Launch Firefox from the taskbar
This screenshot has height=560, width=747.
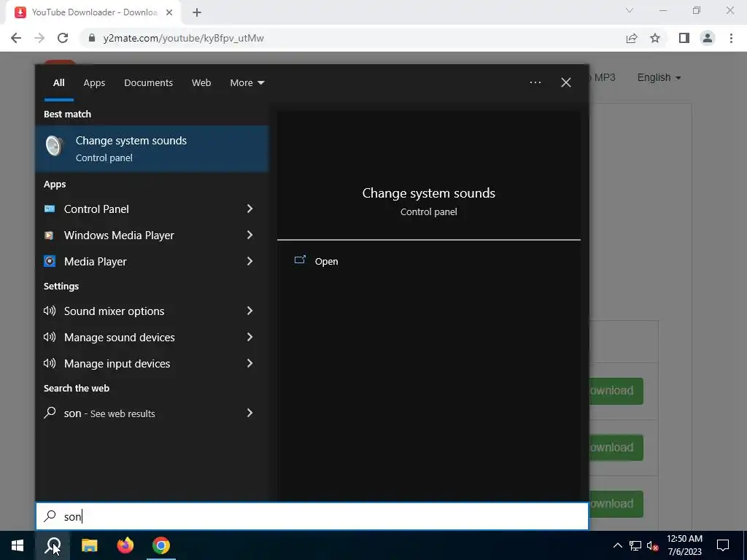point(125,545)
